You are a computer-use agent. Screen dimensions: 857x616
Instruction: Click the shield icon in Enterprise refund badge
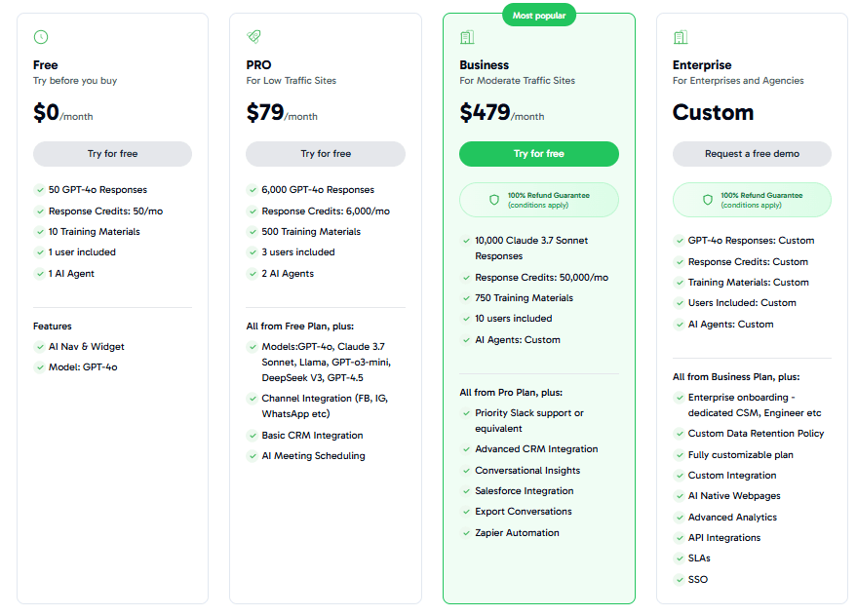708,200
